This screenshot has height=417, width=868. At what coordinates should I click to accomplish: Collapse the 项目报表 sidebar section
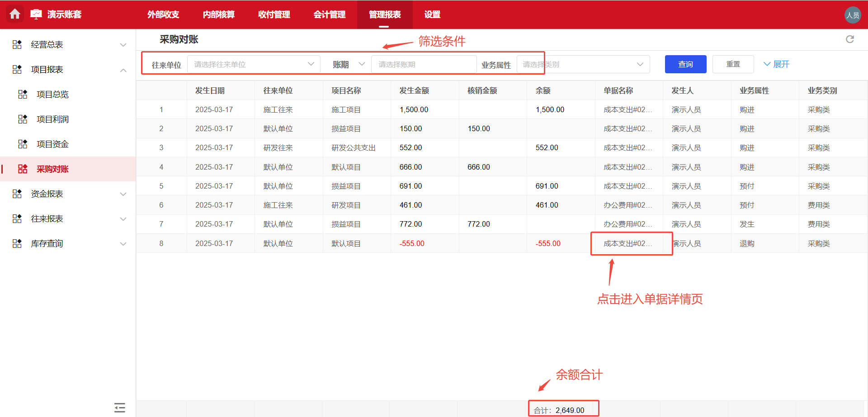coord(123,70)
